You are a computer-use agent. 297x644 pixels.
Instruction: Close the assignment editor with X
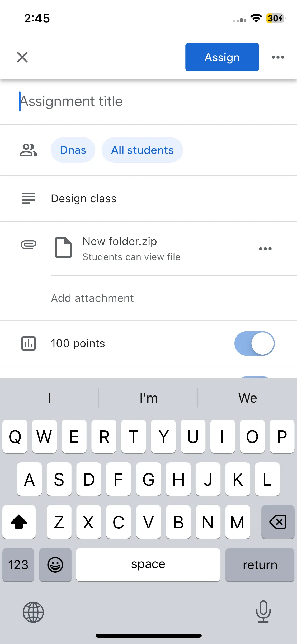pos(22,57)
